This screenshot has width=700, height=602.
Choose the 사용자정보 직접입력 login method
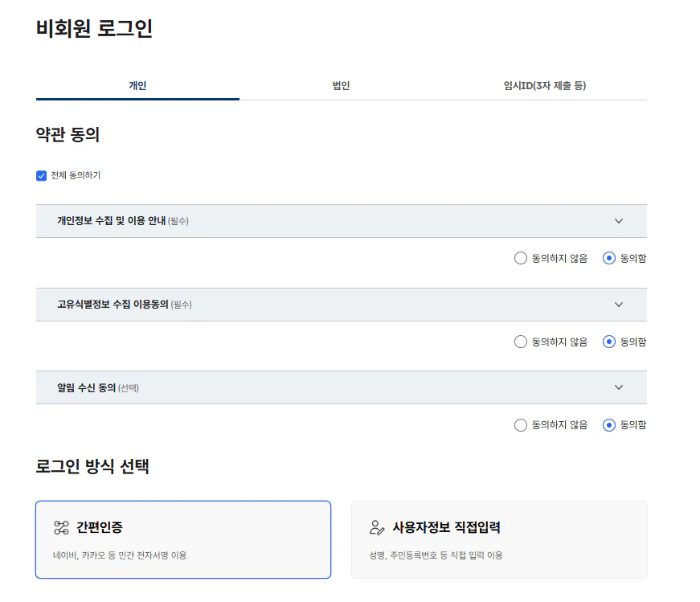(499, 539)
